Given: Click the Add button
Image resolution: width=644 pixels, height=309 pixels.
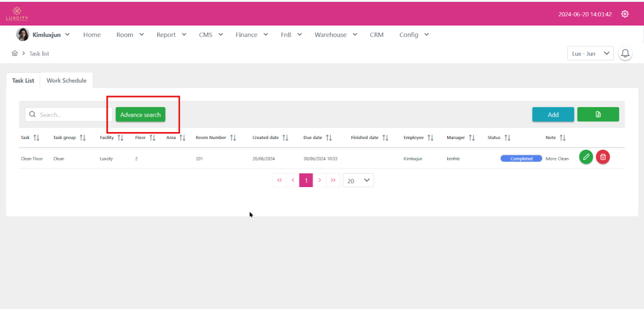Looking at the screenshot, I should [x=553, y=115].
